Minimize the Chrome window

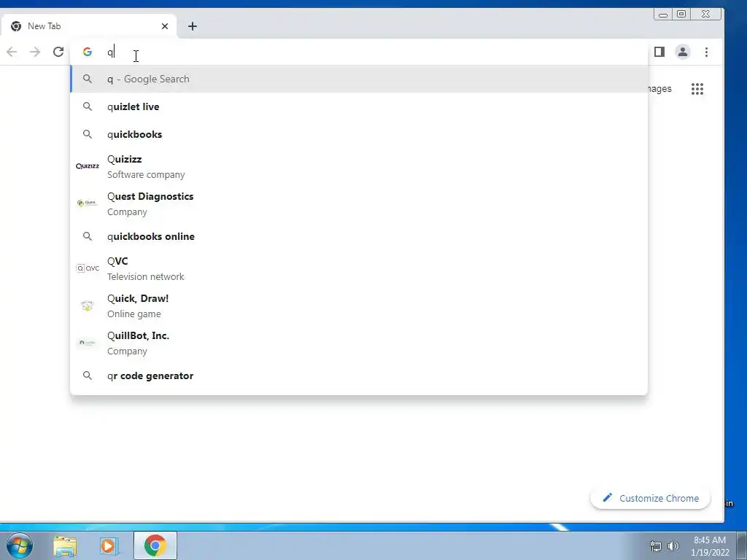(x=663, y=15)
